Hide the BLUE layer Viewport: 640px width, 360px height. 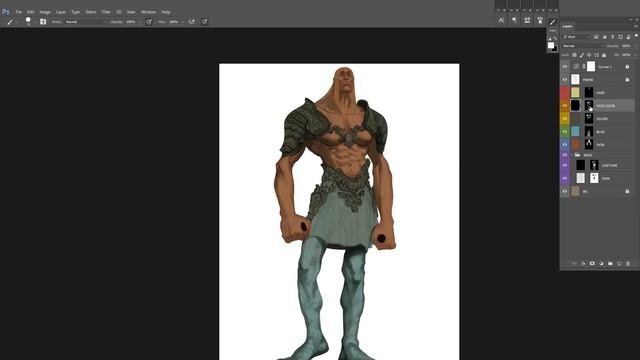[x=565, y=131]
